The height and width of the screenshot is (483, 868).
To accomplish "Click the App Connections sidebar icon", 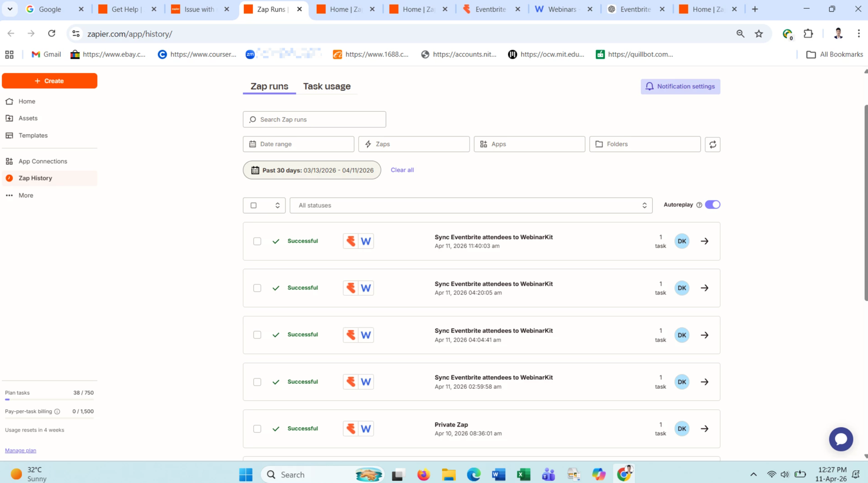I will 9,162.
